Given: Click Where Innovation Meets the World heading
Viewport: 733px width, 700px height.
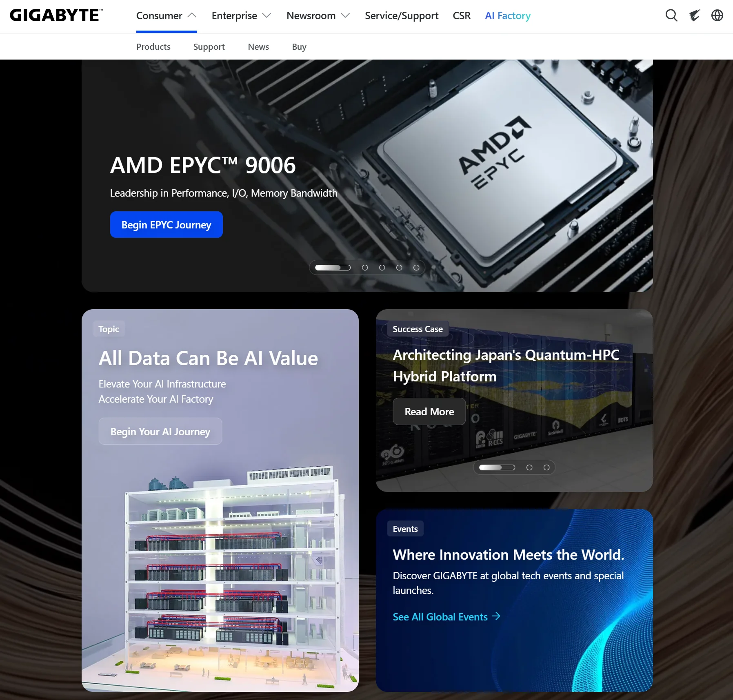Looking at the screenshot, I should pyautogui.click(x=509, y=554).
